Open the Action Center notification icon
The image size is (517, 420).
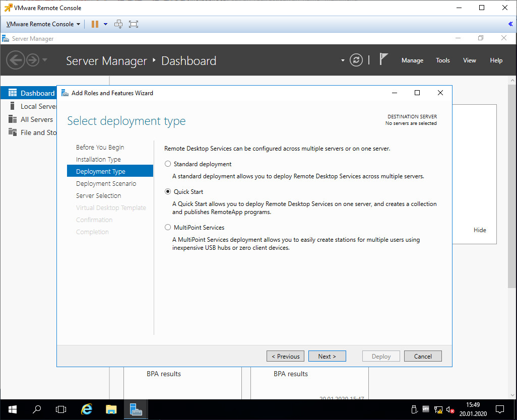[x=500, y=409]
